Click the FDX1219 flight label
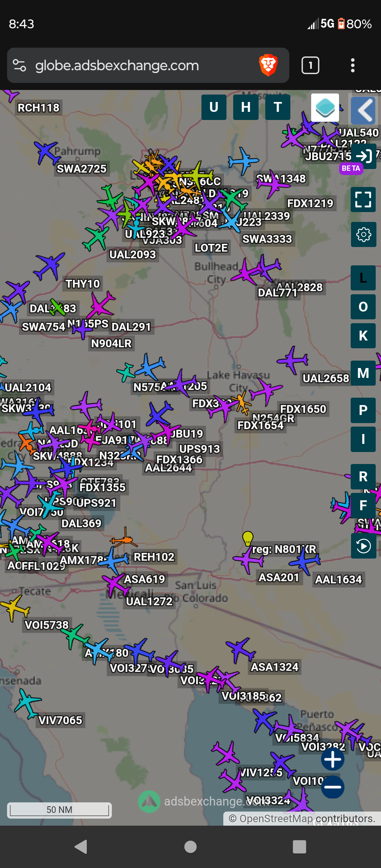Screen dimensions: 381x868 pos(310,203)
